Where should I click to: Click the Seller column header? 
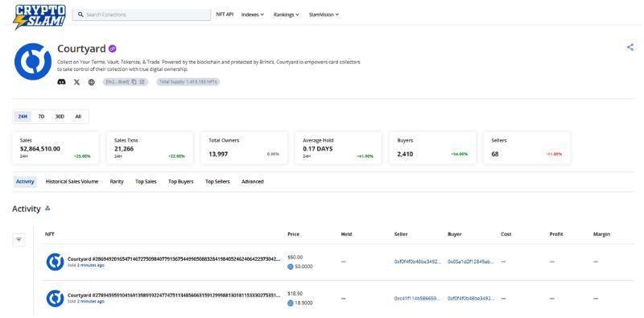pos(400,234)
